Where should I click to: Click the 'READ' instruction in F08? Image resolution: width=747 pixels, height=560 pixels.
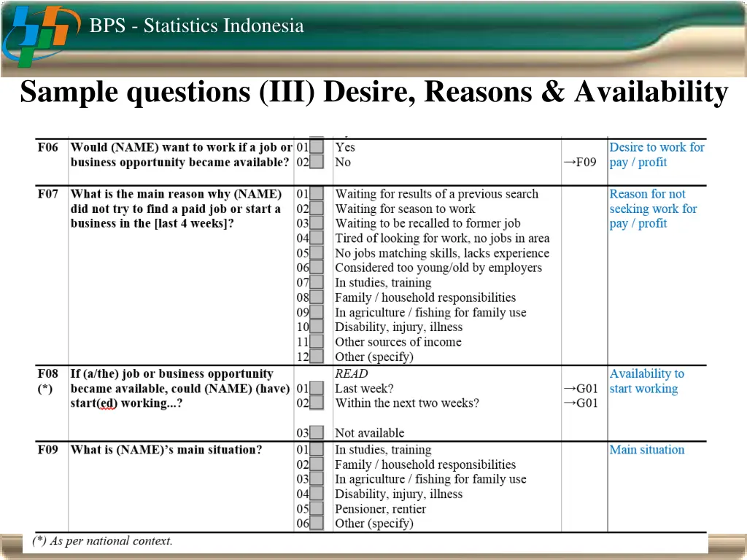(x=352, y=373)
